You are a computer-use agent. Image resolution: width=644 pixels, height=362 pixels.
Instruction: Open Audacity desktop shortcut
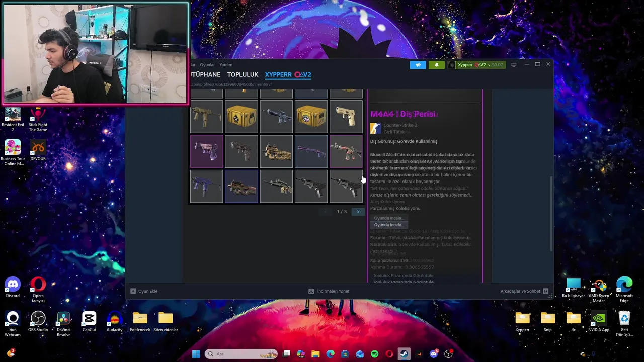[x=114, y=321]
